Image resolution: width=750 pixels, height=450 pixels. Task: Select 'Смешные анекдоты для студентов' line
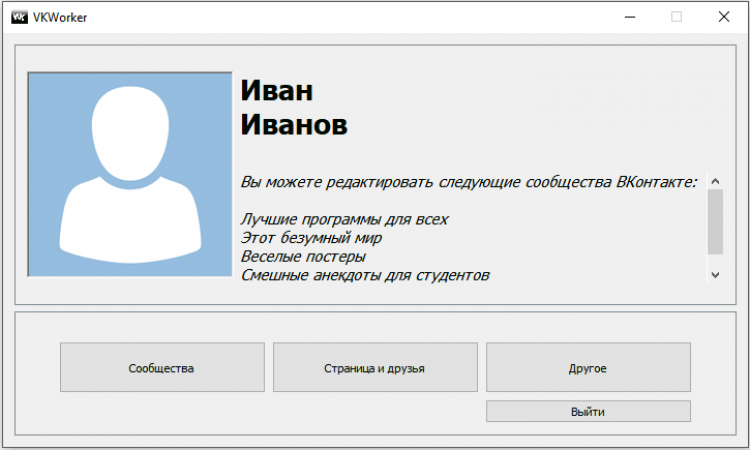point(365,275)
